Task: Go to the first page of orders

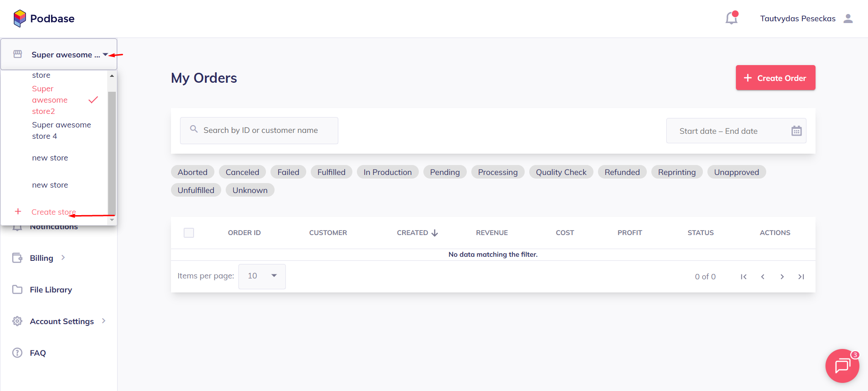Action: click(x=744, y=277)
